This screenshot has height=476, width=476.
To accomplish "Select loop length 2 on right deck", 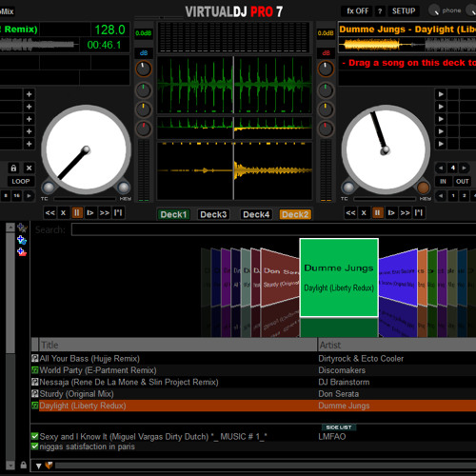I will tap(464, 196).
